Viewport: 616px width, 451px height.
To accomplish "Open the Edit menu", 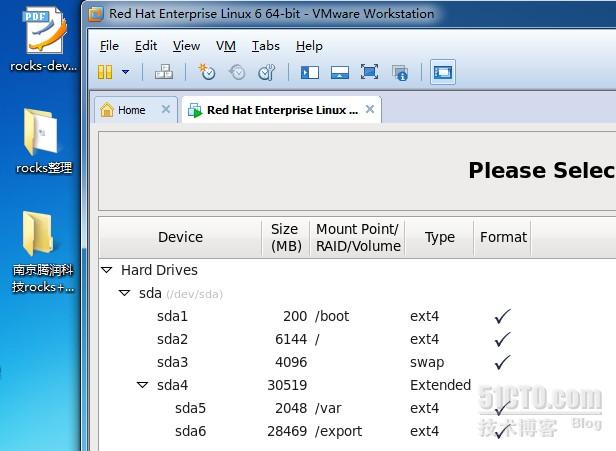I will pos(146,46).
